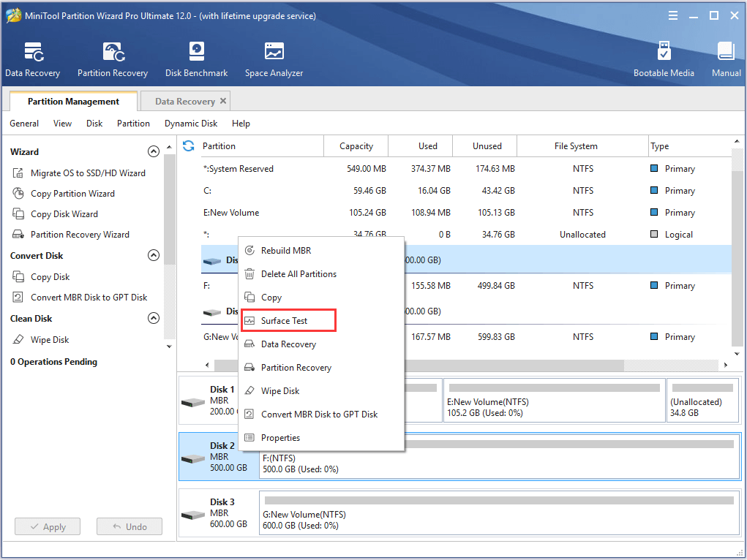Open the Space Analyzer
Screen dimensions: 747x560
coord(274,58)
